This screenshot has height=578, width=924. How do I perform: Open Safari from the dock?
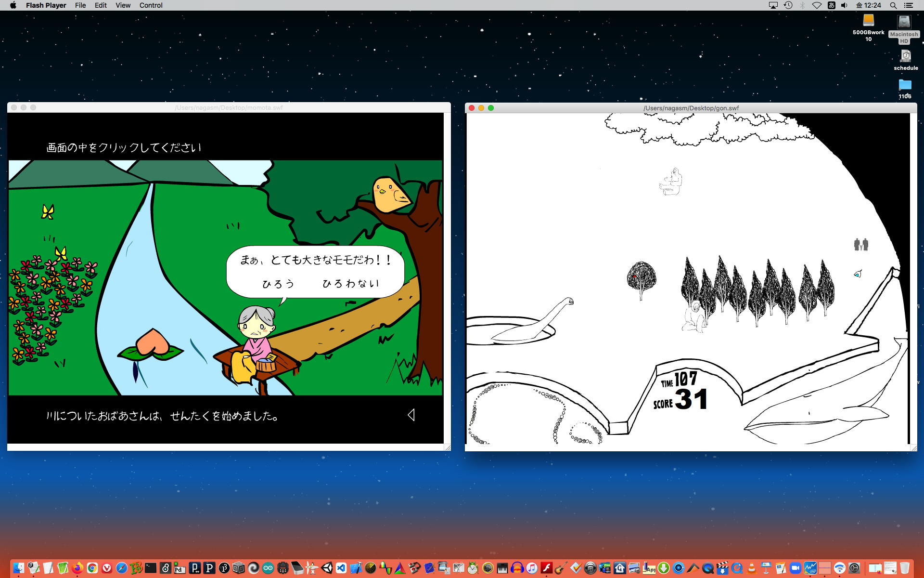[121, 568]
